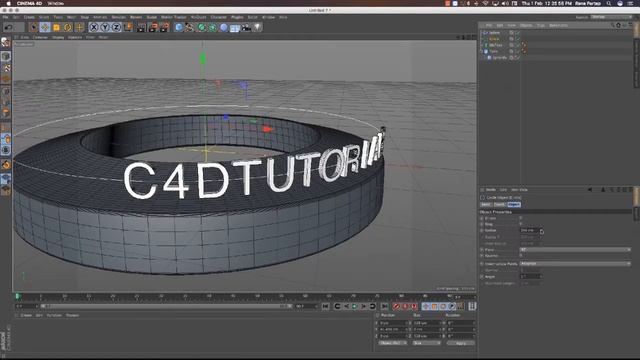Collapse the Tube object hierarchy

click(x=482, y=51)
